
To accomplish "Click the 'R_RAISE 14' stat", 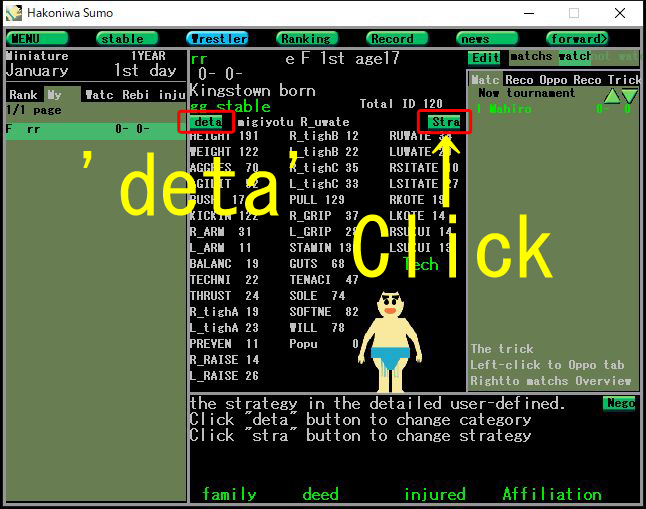I will pos(224,360).
